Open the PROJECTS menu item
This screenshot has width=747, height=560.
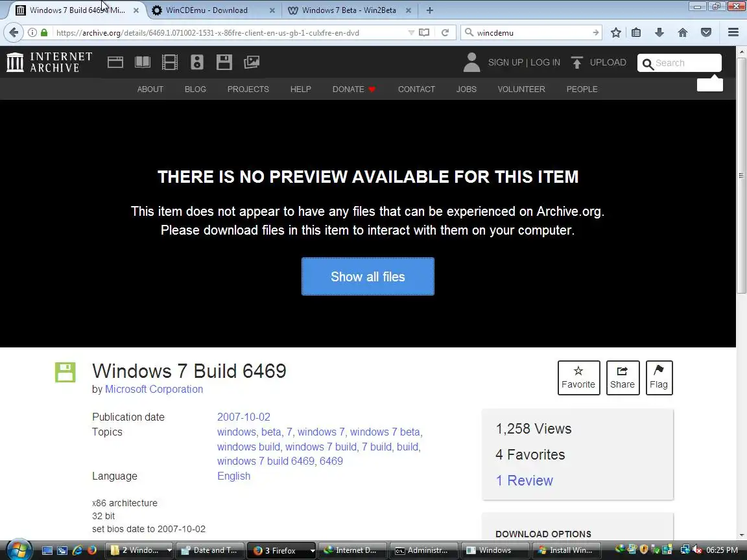[248, 89]
